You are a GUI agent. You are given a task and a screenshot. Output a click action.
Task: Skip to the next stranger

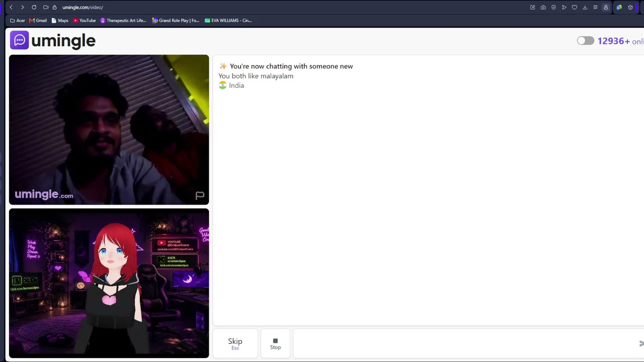click(235, 343)
